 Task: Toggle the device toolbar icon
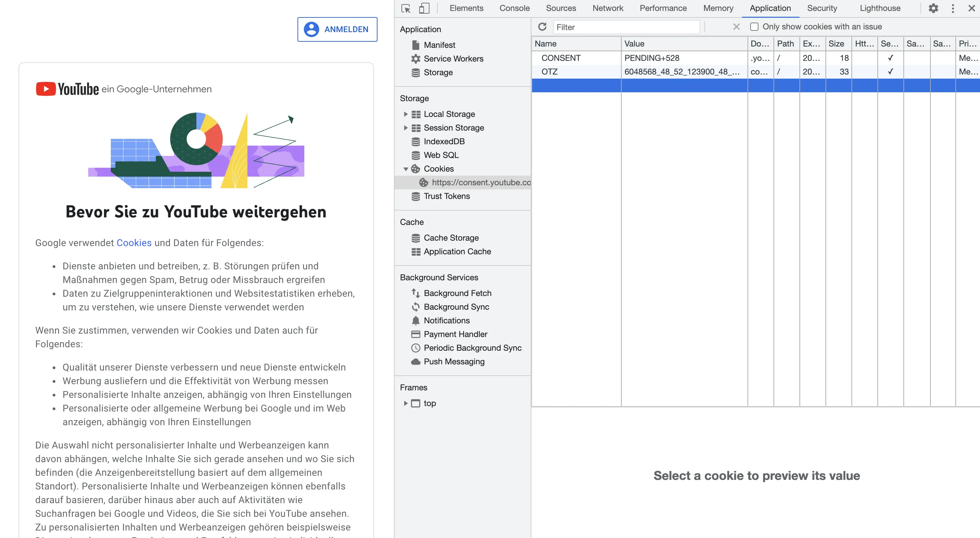point(424,8)
